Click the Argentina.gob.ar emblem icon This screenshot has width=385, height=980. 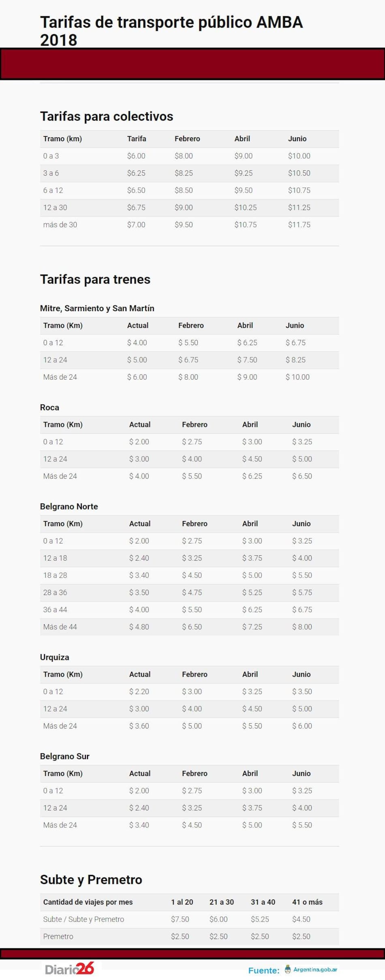[x=288, y=969]
